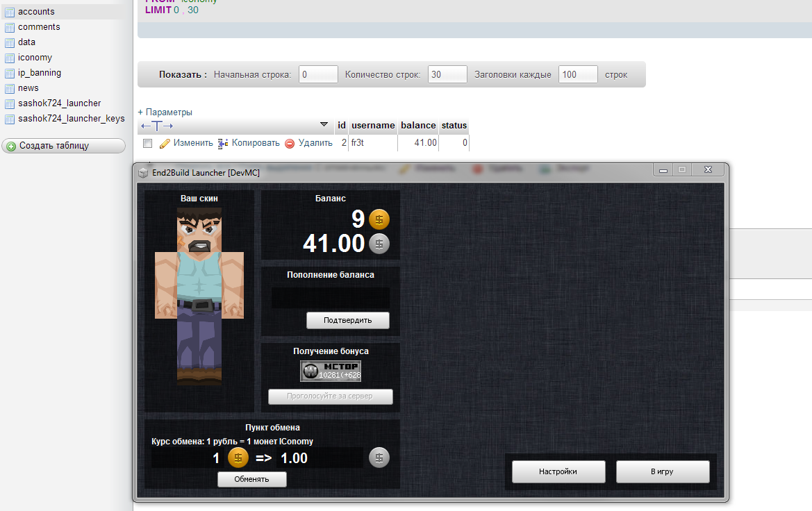Click the silver coin next to 41.00

[x=379, y=244]
